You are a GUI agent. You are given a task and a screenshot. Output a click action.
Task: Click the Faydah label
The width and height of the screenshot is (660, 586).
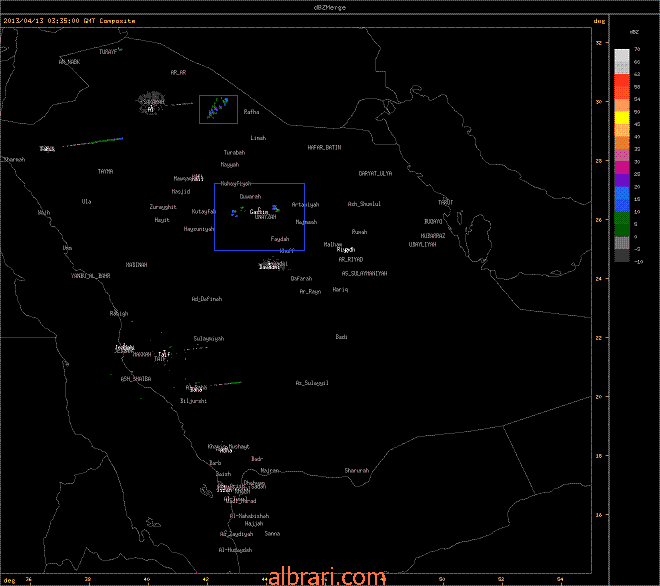[279, 239]
